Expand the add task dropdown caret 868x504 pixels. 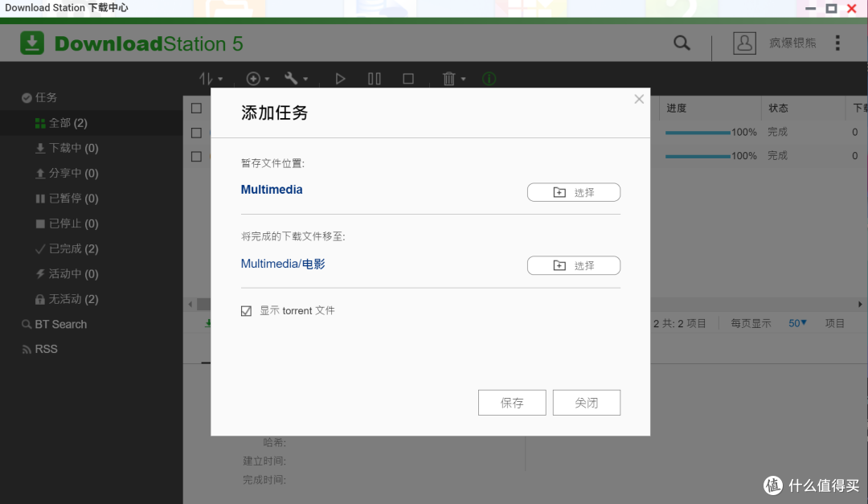[x=267, y=80]
